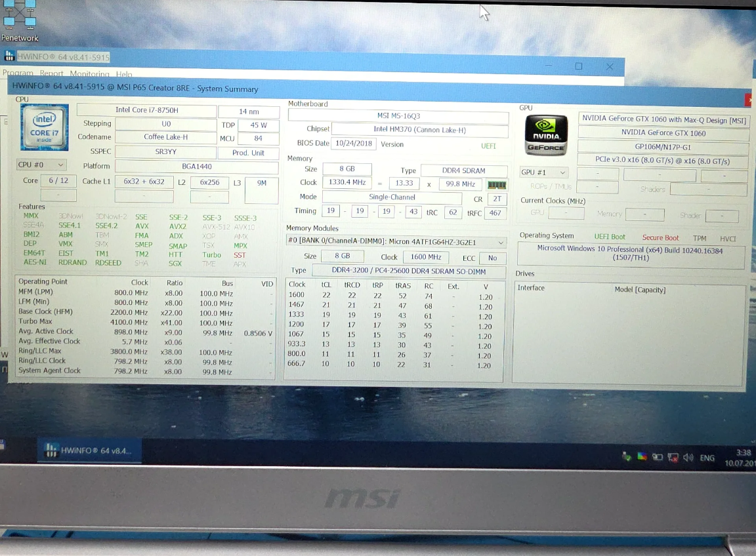Image resolution: width=756 pixels, height=556 pixels.
Task: Activate HWiNFO 64 taskbar button
Action: (90, 451)
